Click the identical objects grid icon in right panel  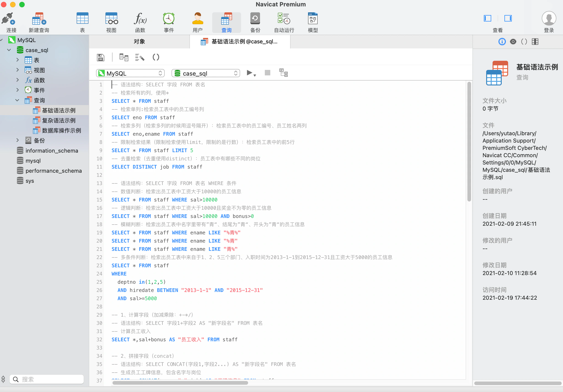click(x=535, y=42)
